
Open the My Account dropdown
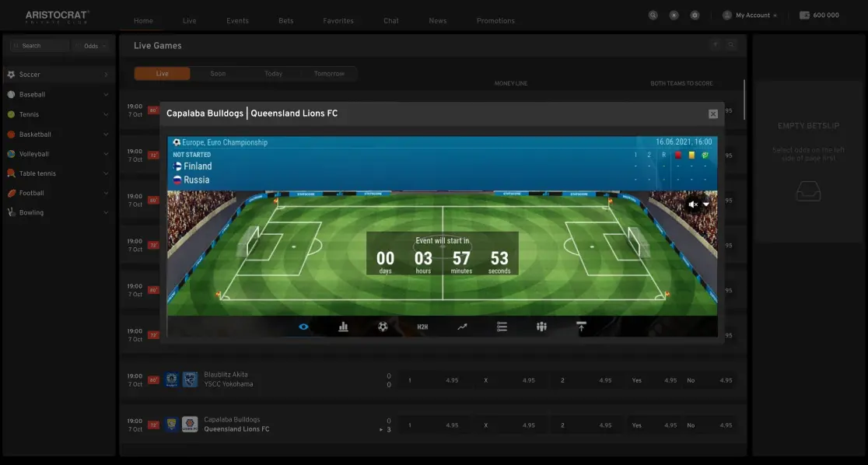click(749, 14)
